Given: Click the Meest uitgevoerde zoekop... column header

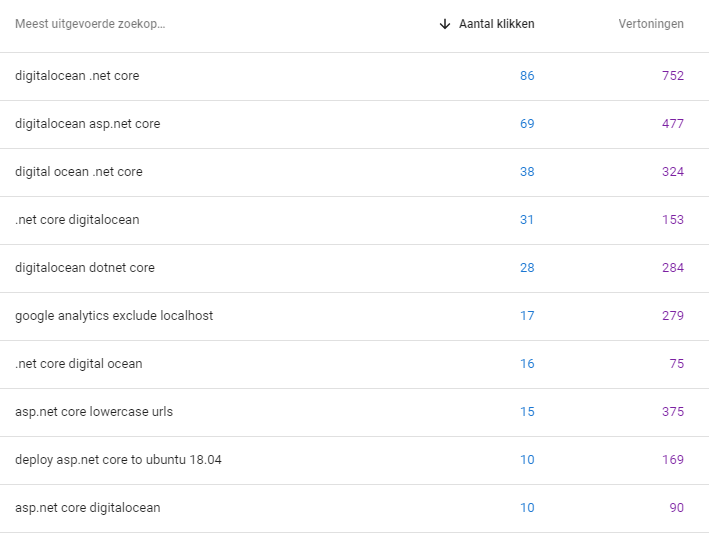Looking at the screenshot, I should (90, 24).
